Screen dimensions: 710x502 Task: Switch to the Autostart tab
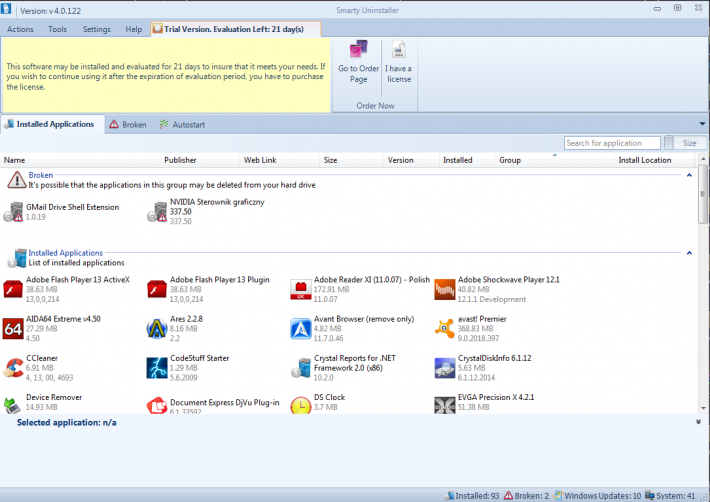182,124
